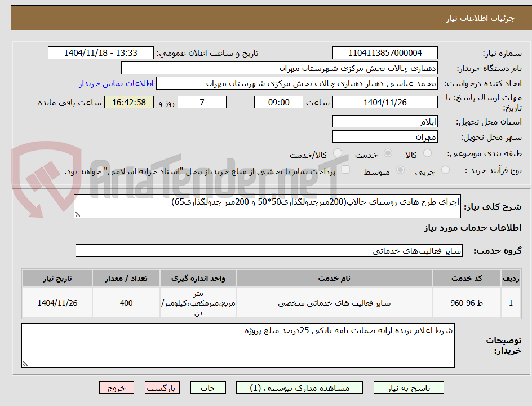Click the خروج exit button
This screenshot has width=532, height=406.
pyautogui.click(x=117, y=387)
